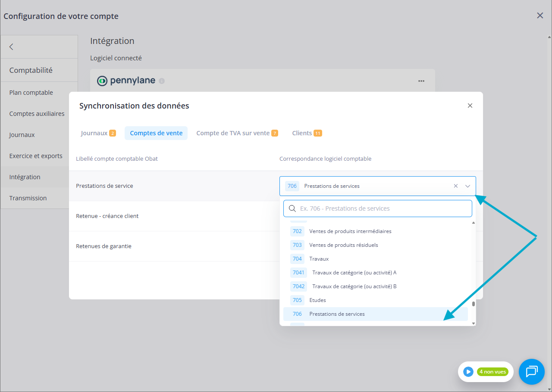Screen dimensions: 552x392
Task: Click the chat support bubble icon
Action: point(531,371)
